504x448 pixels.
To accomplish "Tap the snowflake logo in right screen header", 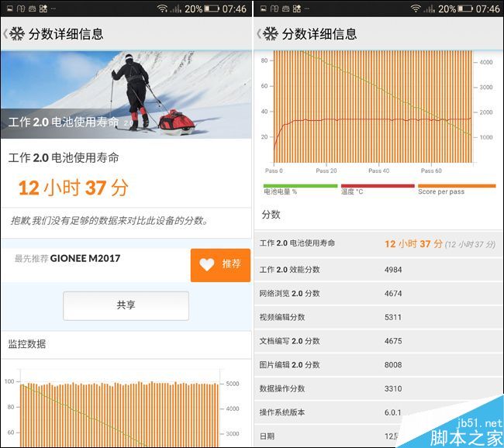I will [x=271, y=34].
